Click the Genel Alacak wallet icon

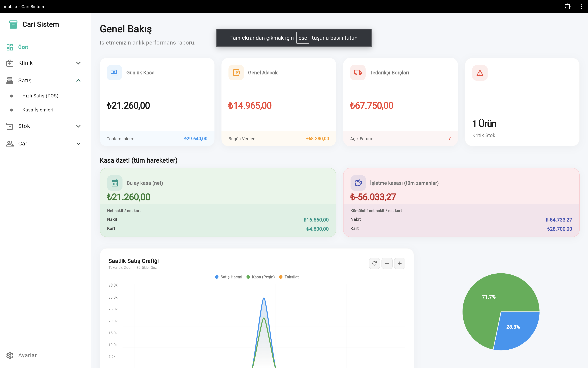tap(236, 73)
